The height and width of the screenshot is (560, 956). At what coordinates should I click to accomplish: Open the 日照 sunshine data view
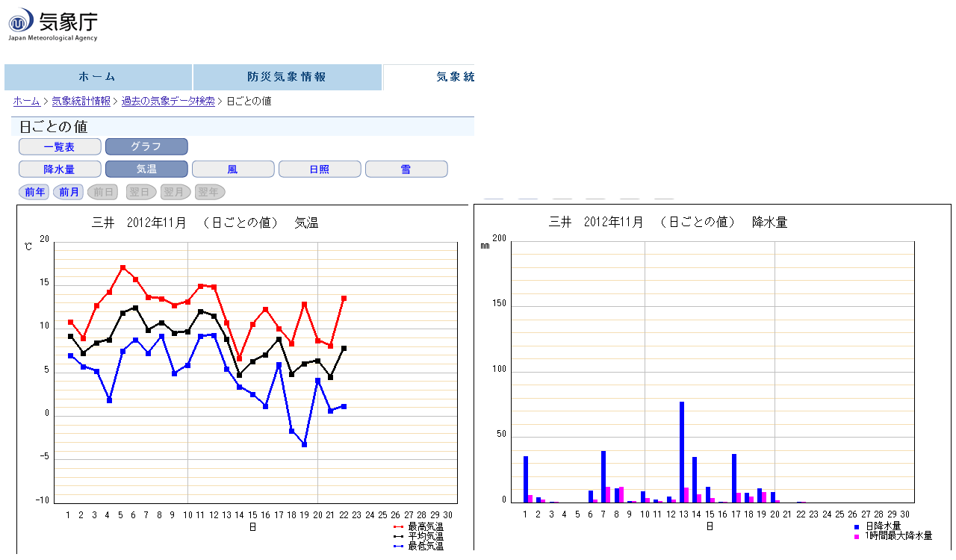[320, 169]
